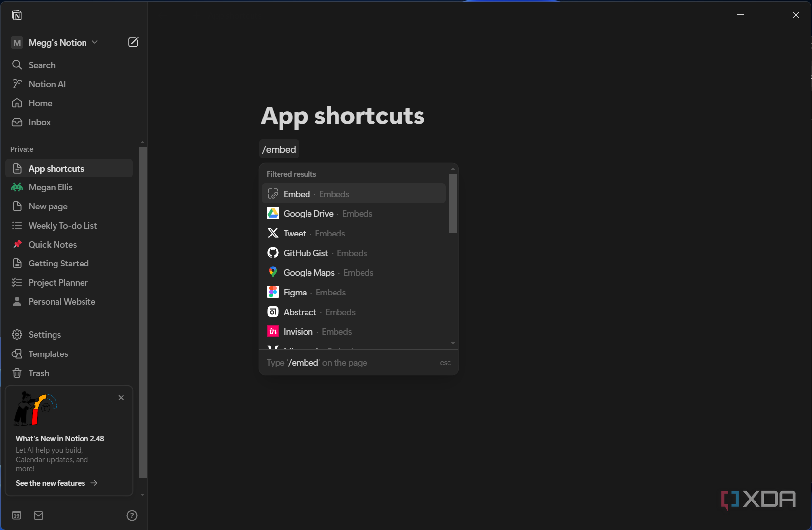
Task: Open Settings from the sidebar
Action: pyautogui.click(x=69, y=335)
